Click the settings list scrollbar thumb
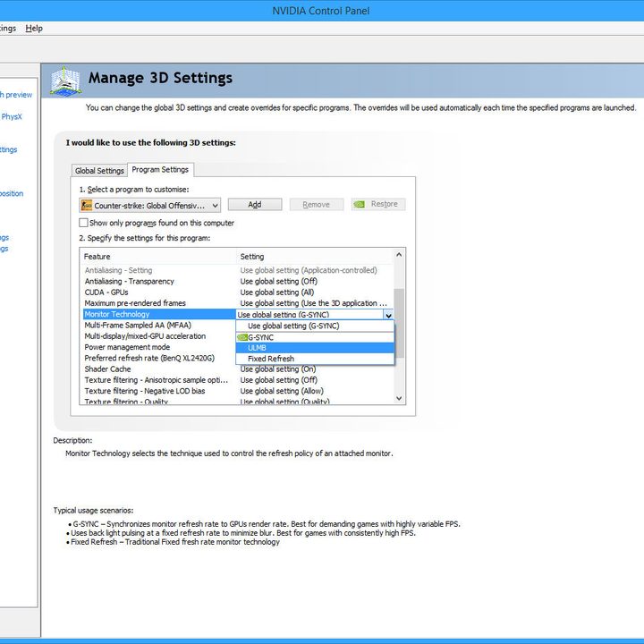The image size is (644, 644). pyautogui.click(x=399, y=323)
